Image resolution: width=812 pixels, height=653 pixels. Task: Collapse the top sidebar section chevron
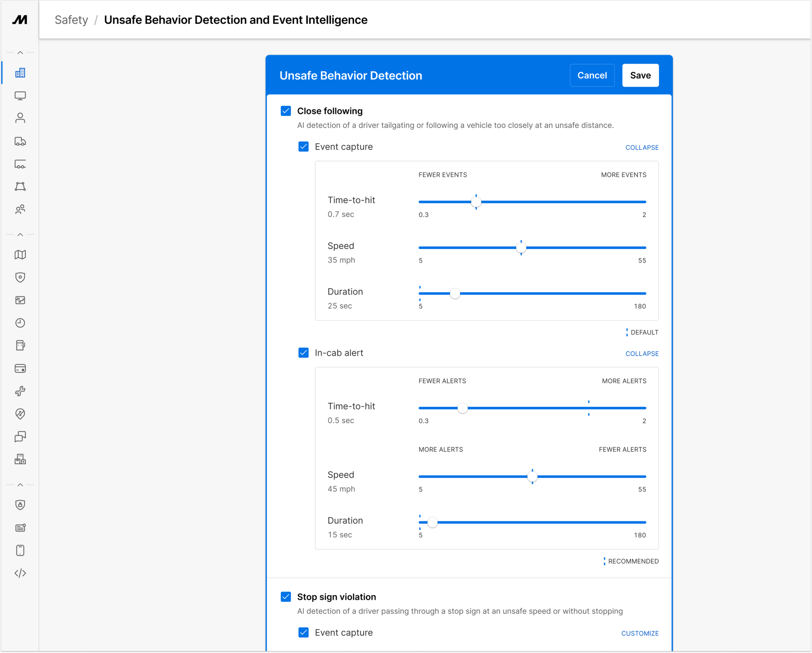point(20,53)
